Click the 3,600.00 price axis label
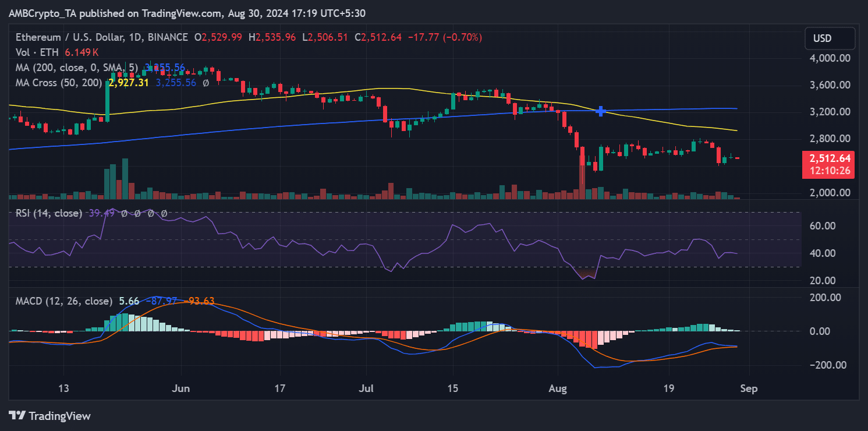 (830, 85)
